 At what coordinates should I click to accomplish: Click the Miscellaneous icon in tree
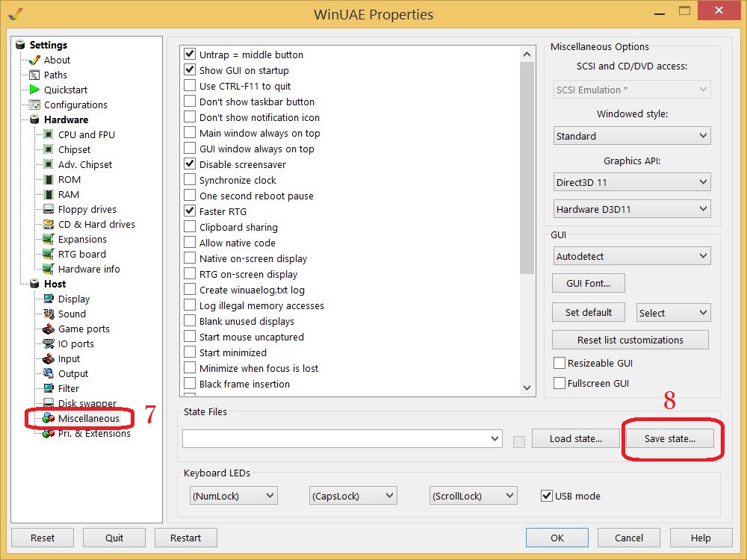pos(48,419)
